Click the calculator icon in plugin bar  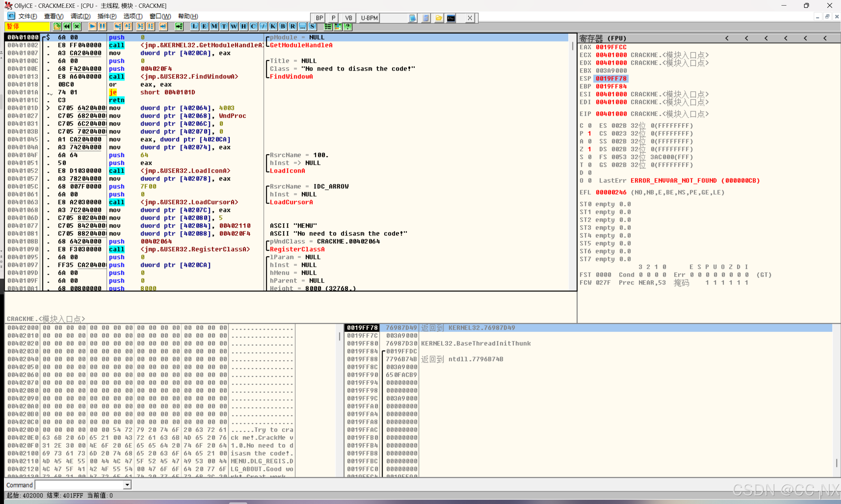click(x=426, y=18)
